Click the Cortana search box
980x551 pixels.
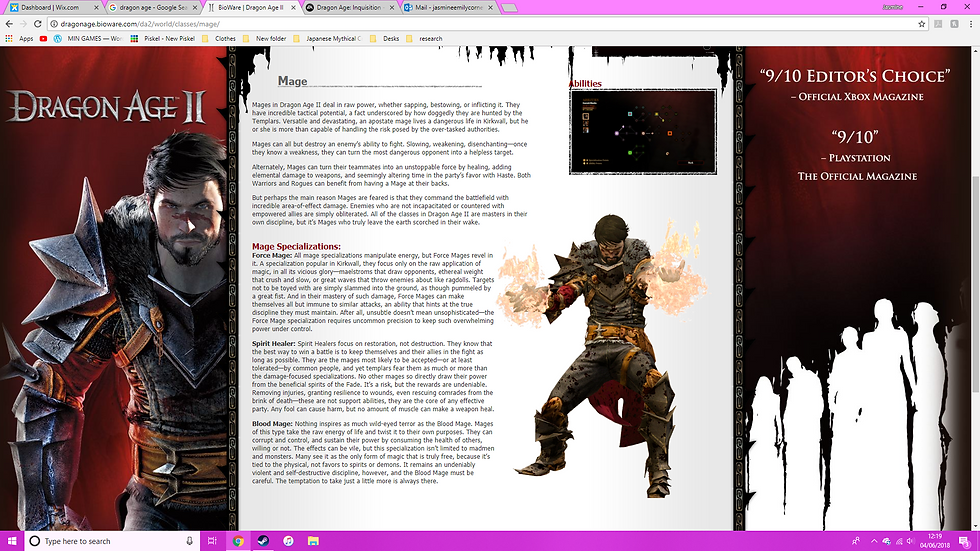coord(111,541)
